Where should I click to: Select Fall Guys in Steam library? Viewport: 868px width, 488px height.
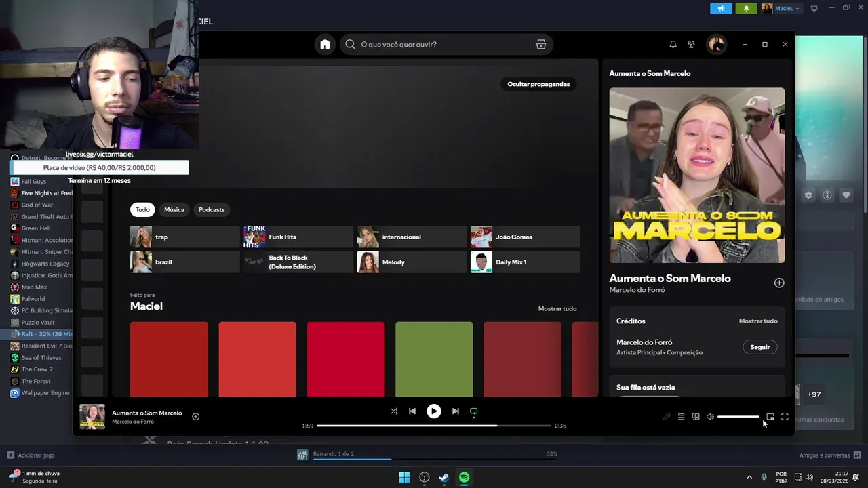coord(34,181)
